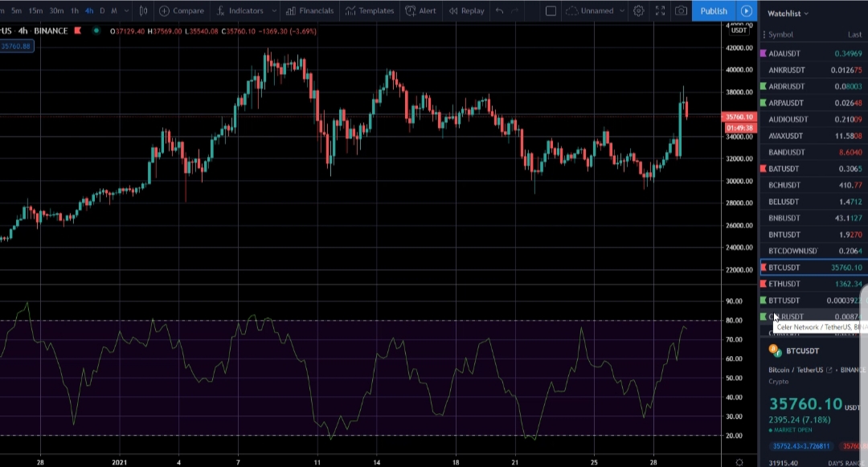Click the red flag in chart title legend
Screen dimensions: 868x467
[x=77, y=31]
